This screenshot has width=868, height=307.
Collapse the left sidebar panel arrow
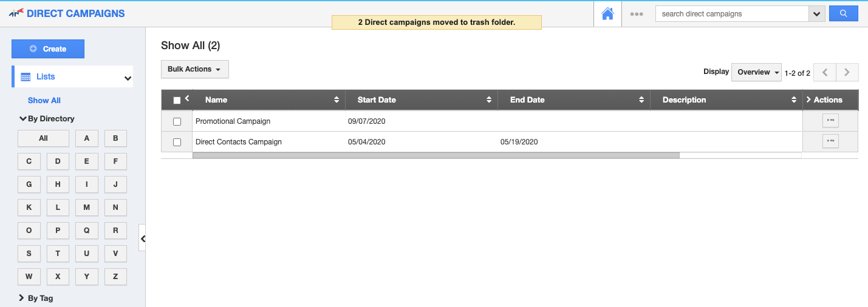pos(143,239)
